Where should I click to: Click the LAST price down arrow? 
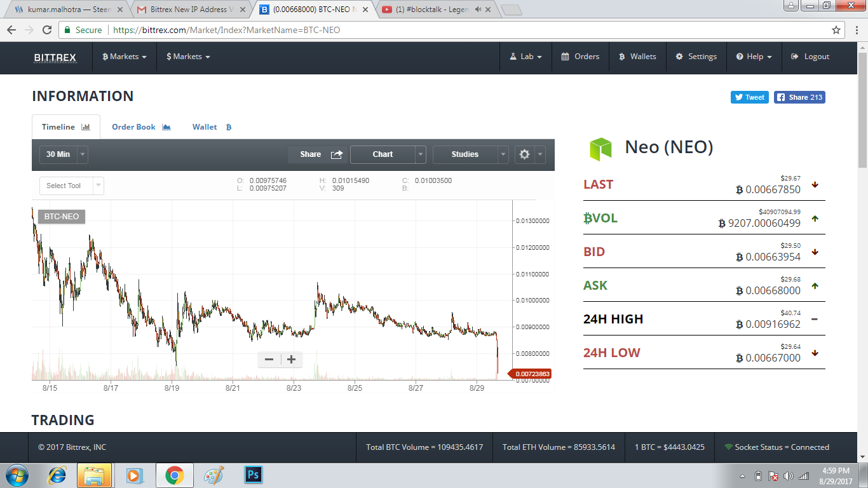pyautogui.click(x=815, y=185)
